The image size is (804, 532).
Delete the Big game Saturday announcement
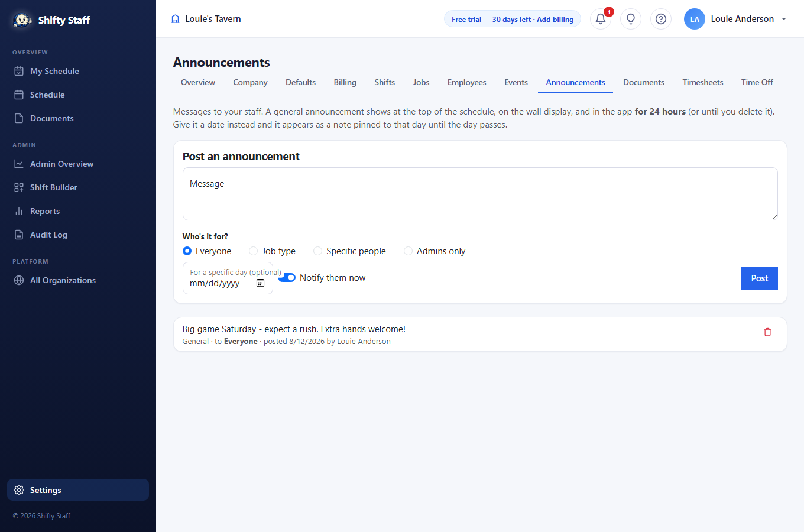point(767,332)
